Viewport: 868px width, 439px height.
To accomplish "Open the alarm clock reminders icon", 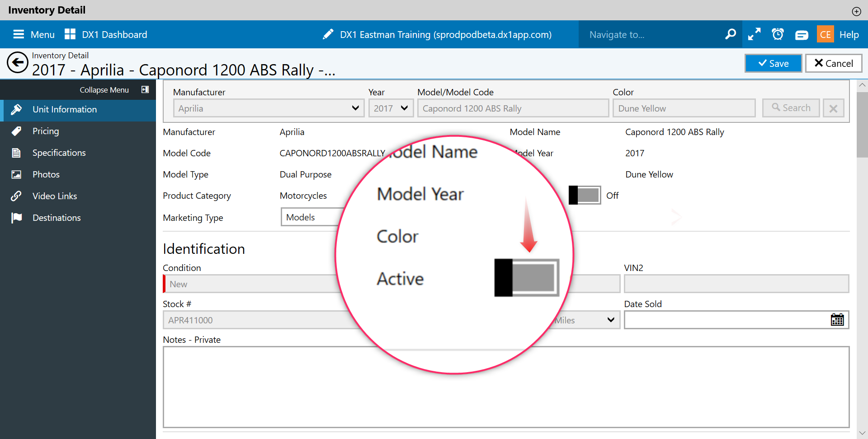I will pos(778,34).
